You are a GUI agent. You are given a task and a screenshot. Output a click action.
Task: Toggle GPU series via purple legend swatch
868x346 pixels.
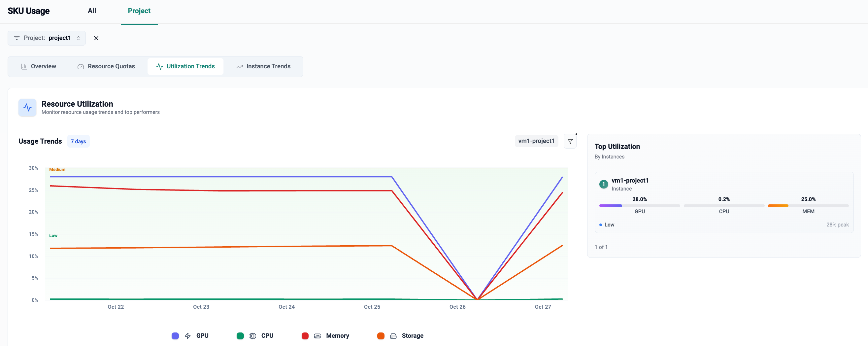(x=175, y=335)
